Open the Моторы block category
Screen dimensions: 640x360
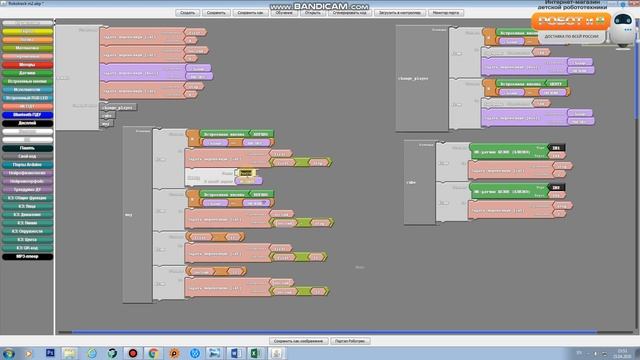(27, 64)
